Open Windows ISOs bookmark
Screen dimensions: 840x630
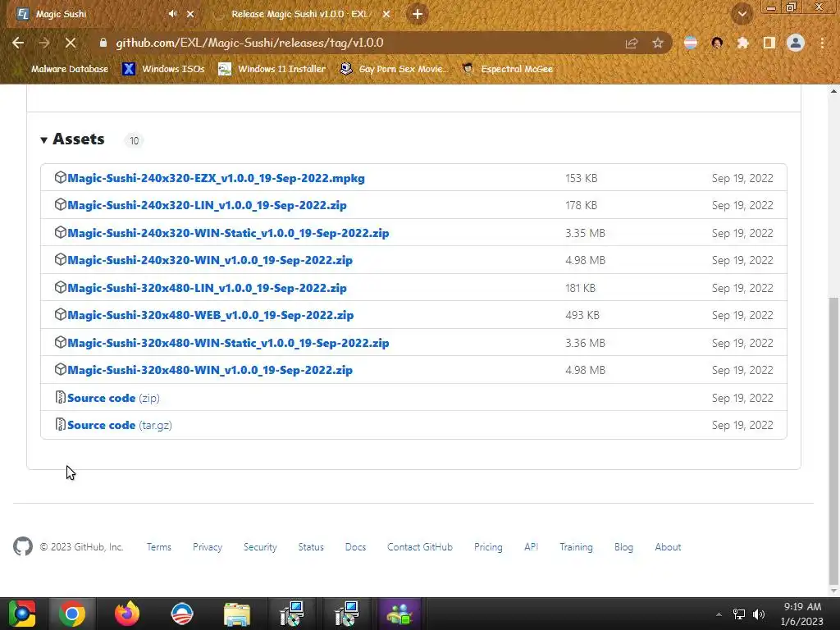coord(163,69)
